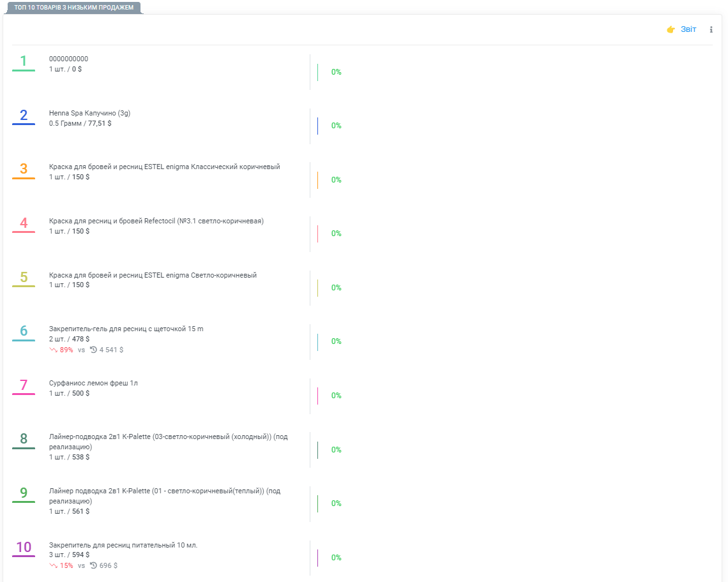This screenshot has height=582, width=728.
Task: Click the history clock icon beside 4 541 $
Action: point(93,350)
